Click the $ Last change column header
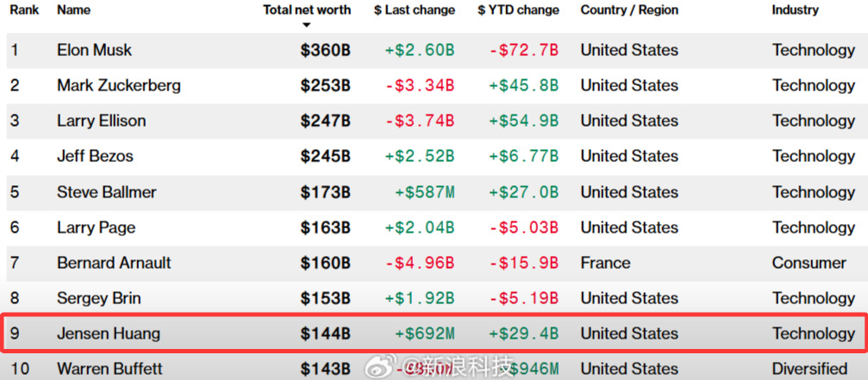Image resolution: width=868 pixels, height=380 pixels. click(415, 10)
